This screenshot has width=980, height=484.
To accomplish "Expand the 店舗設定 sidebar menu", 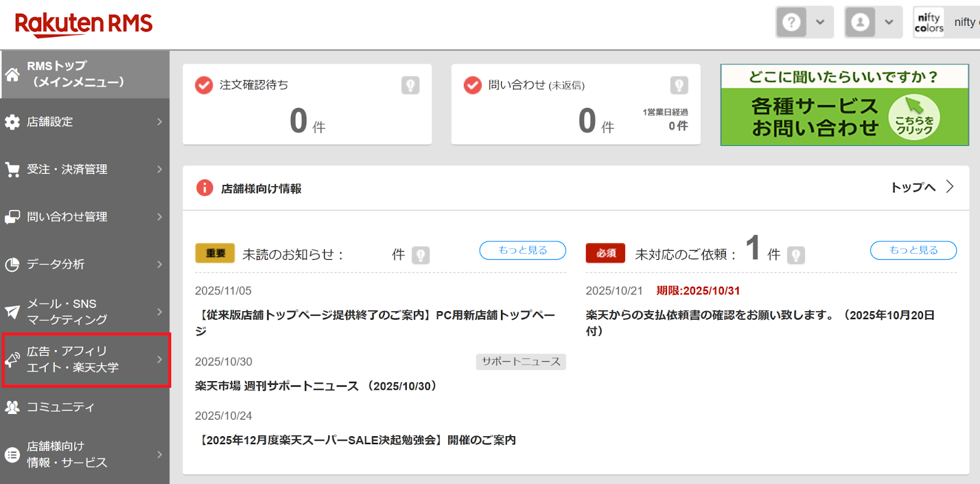I will [85, 122].
